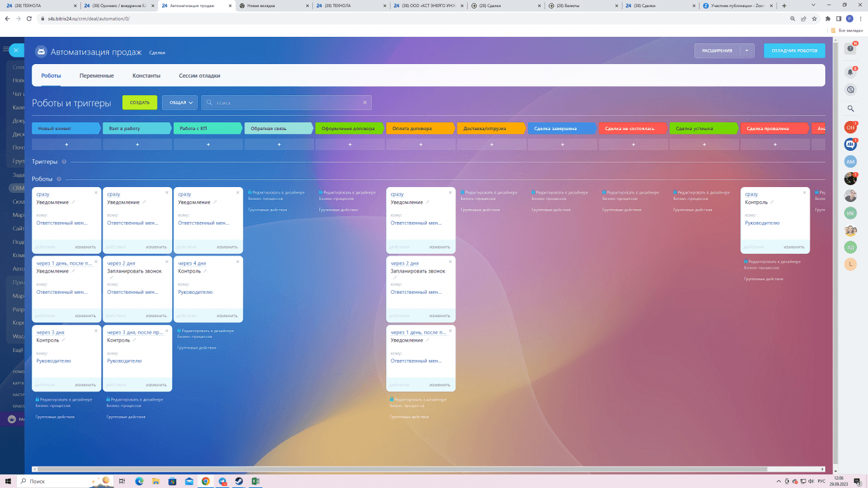This screenshot has height=488, width=868.
Task: Click изменить on сразу Уведомление under Новый клиент
Action: point(85,247)
